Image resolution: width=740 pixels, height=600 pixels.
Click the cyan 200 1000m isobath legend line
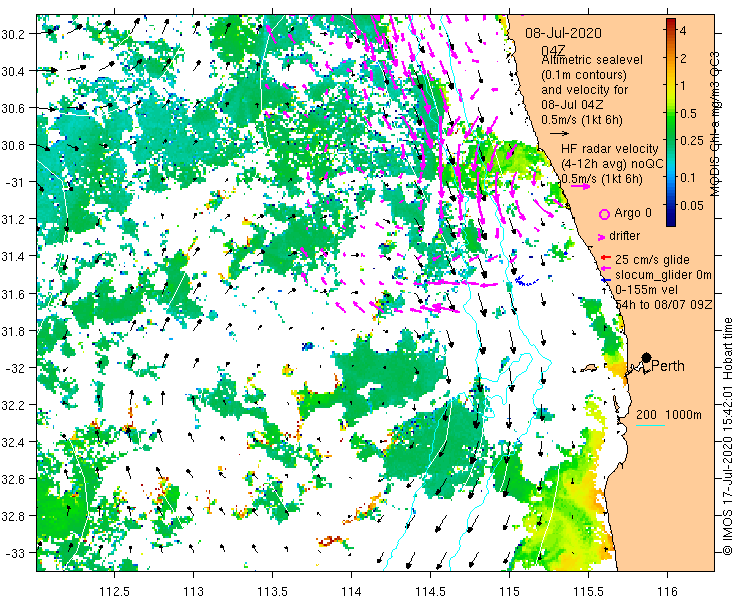coord(650,426)
